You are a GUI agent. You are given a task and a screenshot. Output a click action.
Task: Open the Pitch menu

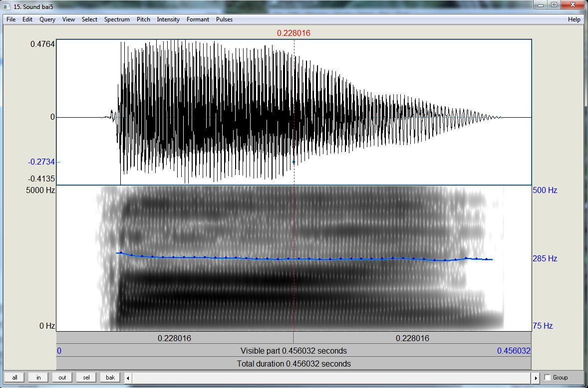[x=143, y=19]
